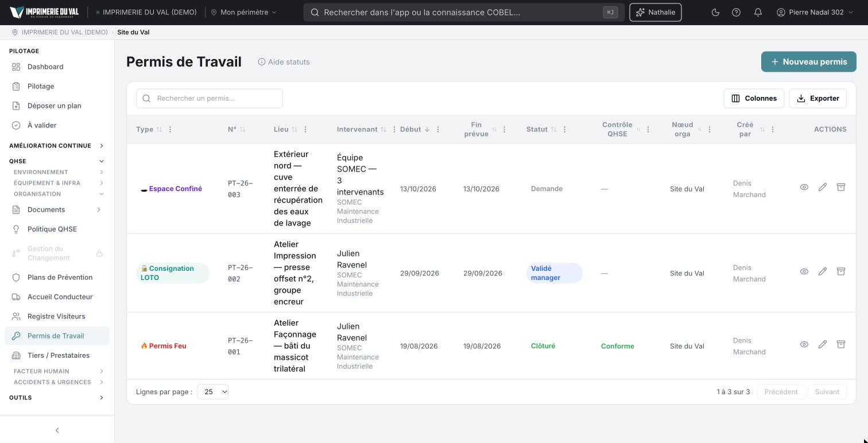Archive permit PT-26-003

841,187
